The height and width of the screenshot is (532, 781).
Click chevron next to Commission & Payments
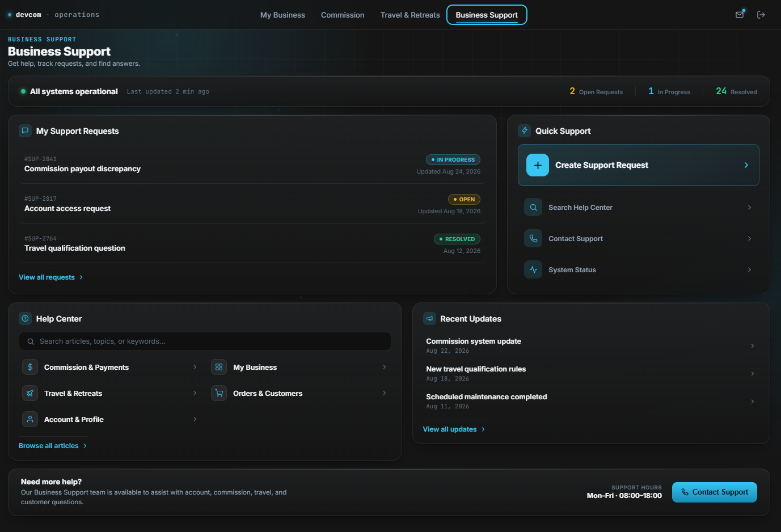pyautogui.click(x=195, y=367)
